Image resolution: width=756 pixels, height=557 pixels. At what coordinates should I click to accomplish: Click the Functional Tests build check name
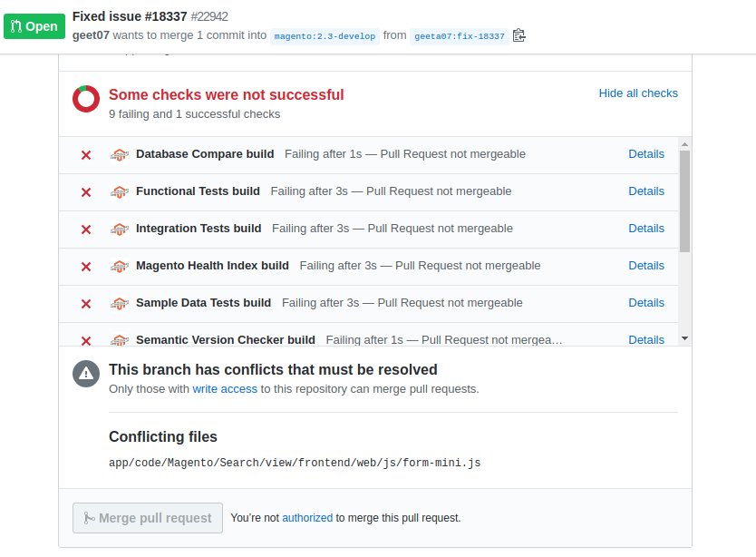pos(198,191)
